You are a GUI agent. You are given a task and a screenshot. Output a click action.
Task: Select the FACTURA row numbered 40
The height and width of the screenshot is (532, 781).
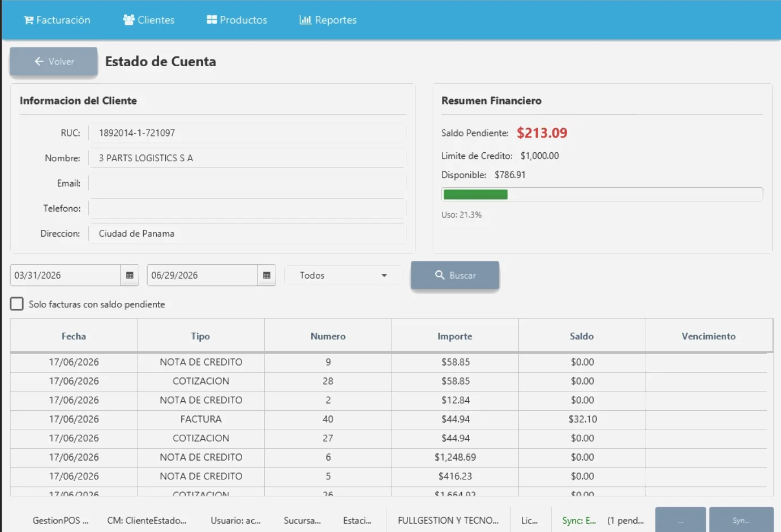[x=388, y=419]
